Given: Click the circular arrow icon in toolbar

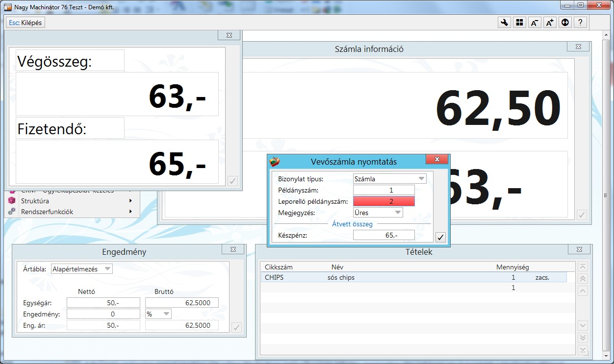Looking at the screenshot, I should (565, 23).
